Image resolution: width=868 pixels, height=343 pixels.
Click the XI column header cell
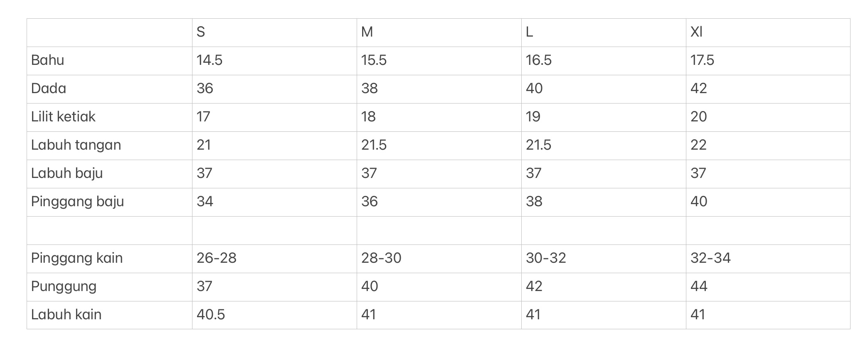pyautogui.click(x=696, y=32)
